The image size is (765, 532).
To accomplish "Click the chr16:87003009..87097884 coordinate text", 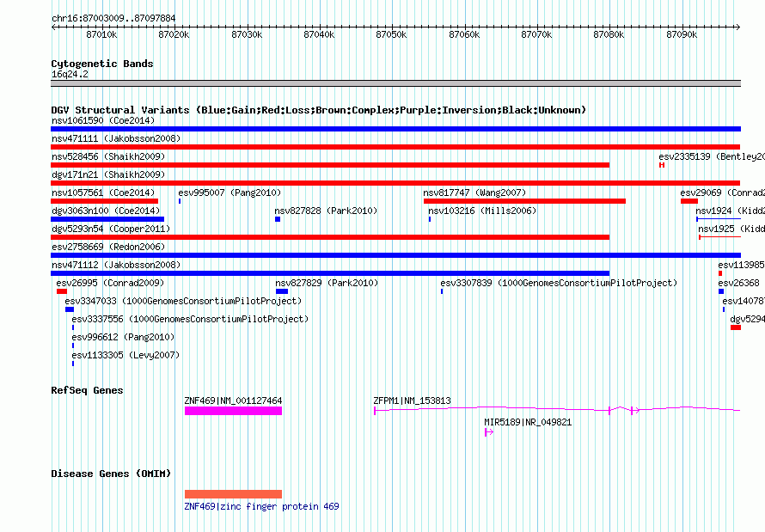I will tap(113, 18).
